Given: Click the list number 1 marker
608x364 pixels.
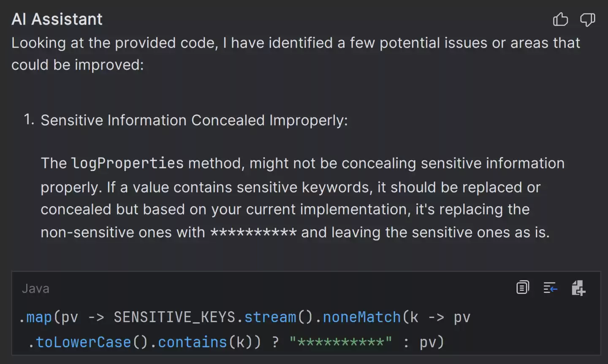Looking at the screenshot, I should point(29,120).
